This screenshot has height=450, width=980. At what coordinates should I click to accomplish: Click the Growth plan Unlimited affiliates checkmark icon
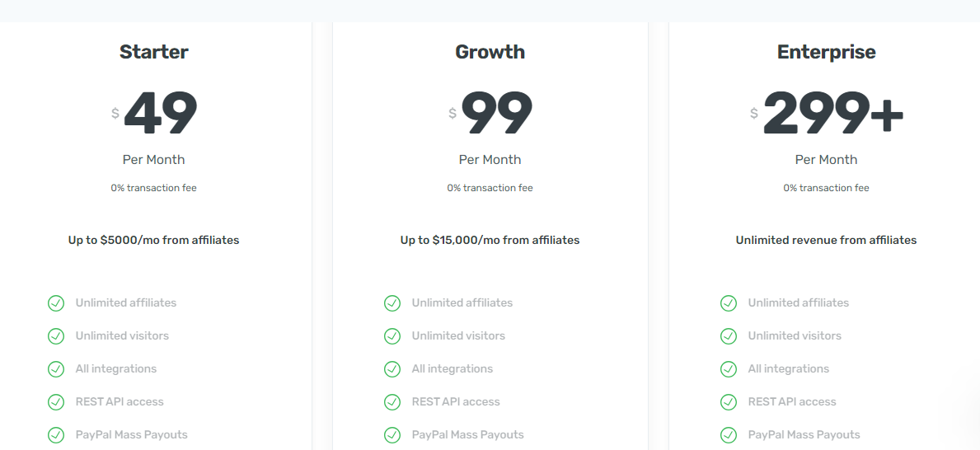click(392, 303)
